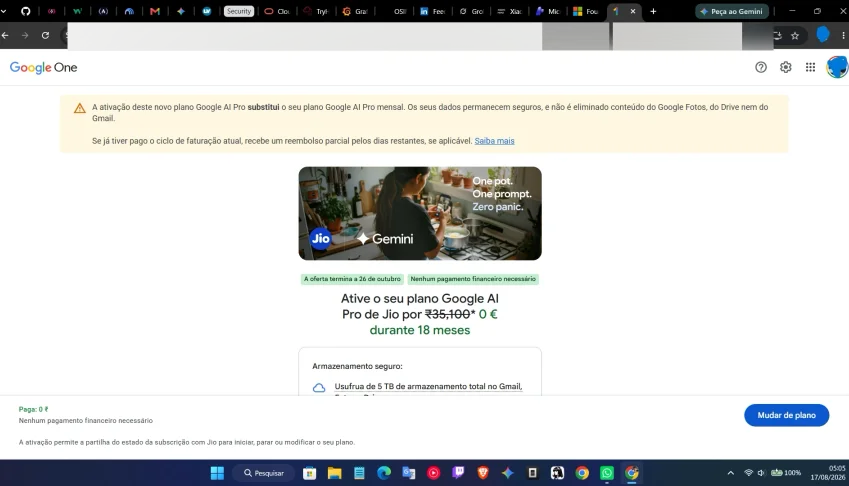Open Google Translate from the taskbar
Screen dimensions: 849x486
[409, 473]
